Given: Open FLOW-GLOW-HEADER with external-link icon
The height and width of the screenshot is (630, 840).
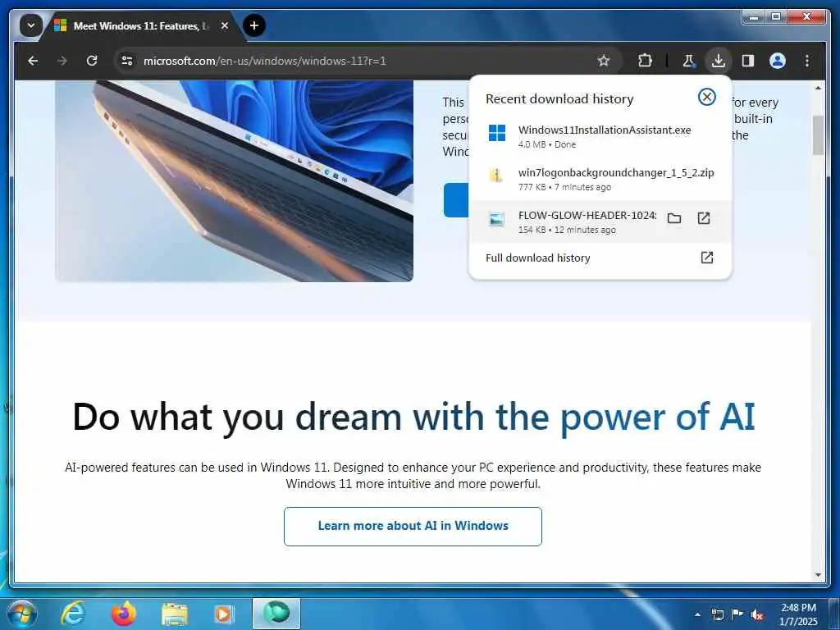Looking at the screenshot, I should click(704, 218).
